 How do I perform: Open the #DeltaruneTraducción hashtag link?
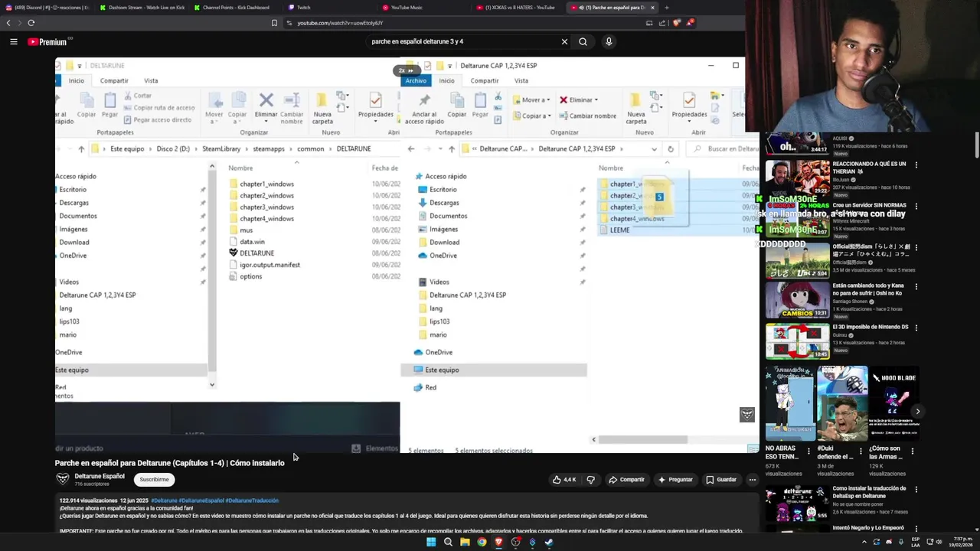point(252,500)
